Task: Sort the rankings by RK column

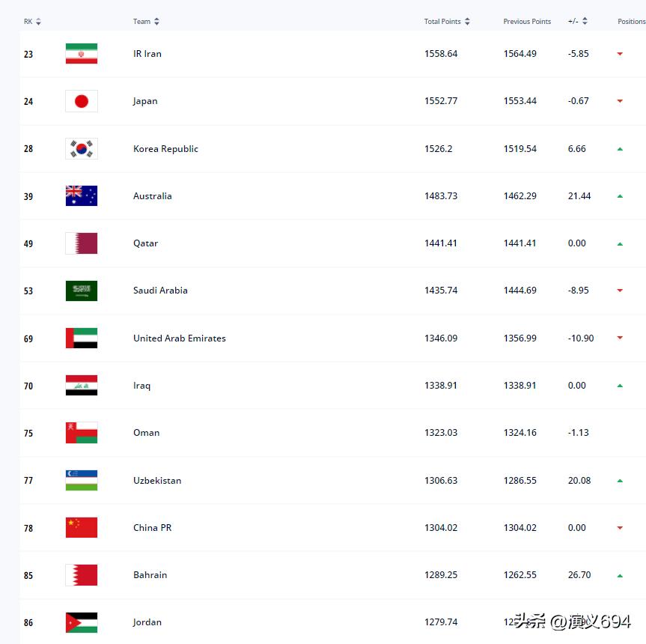Action: tap(31, 21)
